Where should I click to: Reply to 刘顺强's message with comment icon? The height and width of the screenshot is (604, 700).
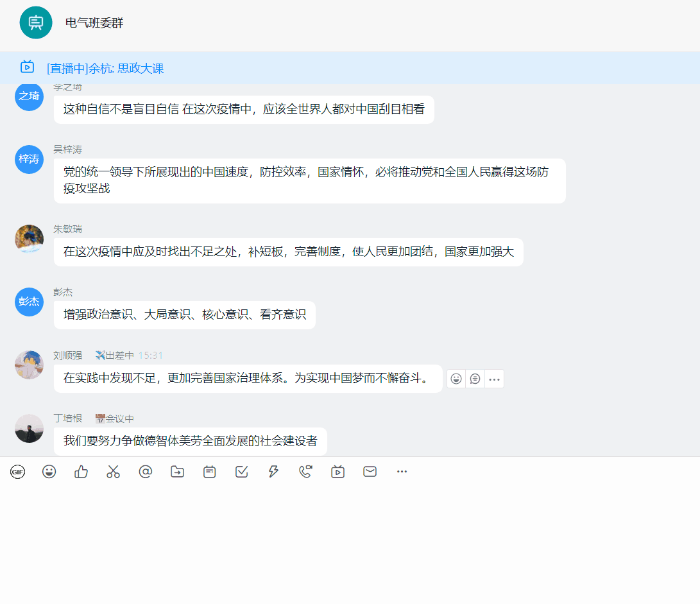(475, 379)
